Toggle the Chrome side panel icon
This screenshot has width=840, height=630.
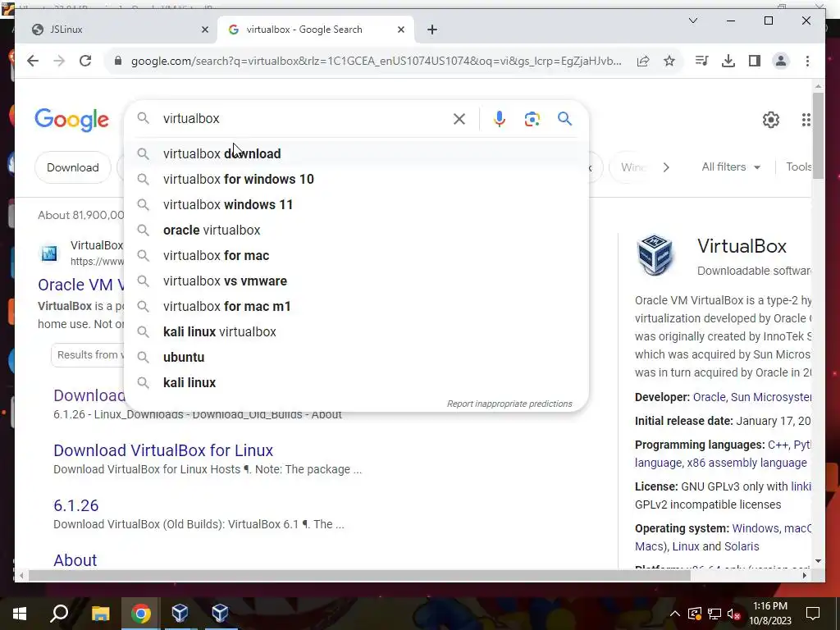(755, 61)
